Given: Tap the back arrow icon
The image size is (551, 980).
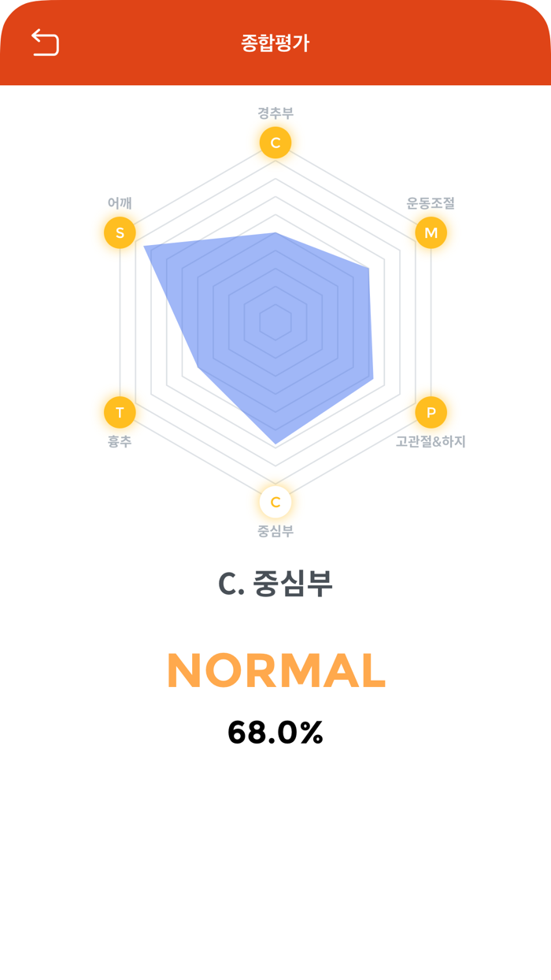Looking at the screenshot, I should pos(46,43).
